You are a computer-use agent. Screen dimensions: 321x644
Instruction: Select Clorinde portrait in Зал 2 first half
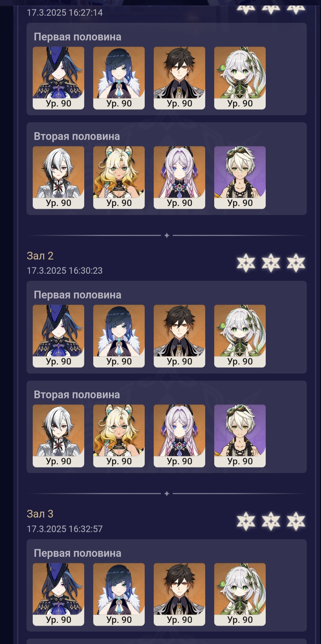tap(58, 336)
